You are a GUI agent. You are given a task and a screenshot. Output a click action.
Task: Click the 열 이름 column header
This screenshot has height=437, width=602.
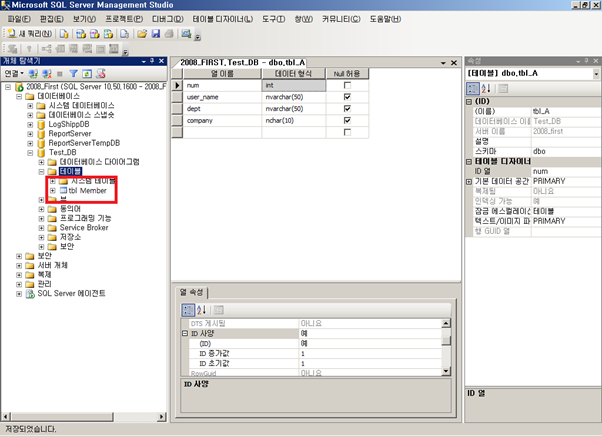[x=222, y=73]
